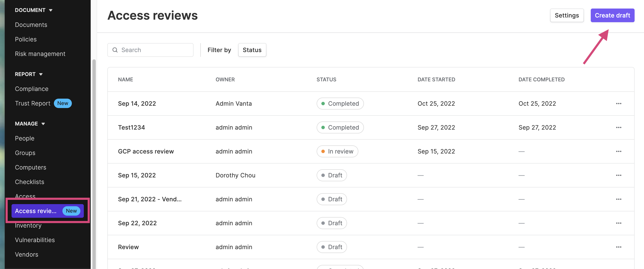Open more options for Test1234 review
Viewport: 644px width, 269px height.
click(x=619, y=127)
